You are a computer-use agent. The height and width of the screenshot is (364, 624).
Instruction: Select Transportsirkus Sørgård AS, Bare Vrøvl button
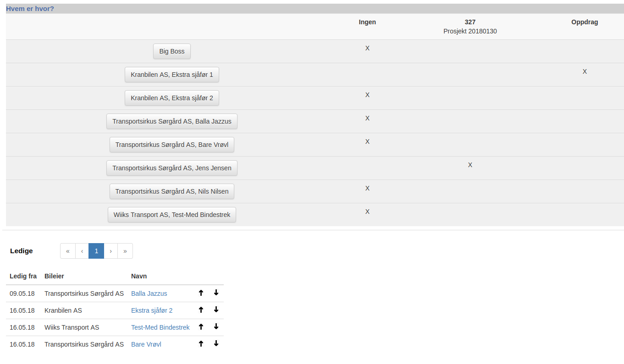(172, 145)
